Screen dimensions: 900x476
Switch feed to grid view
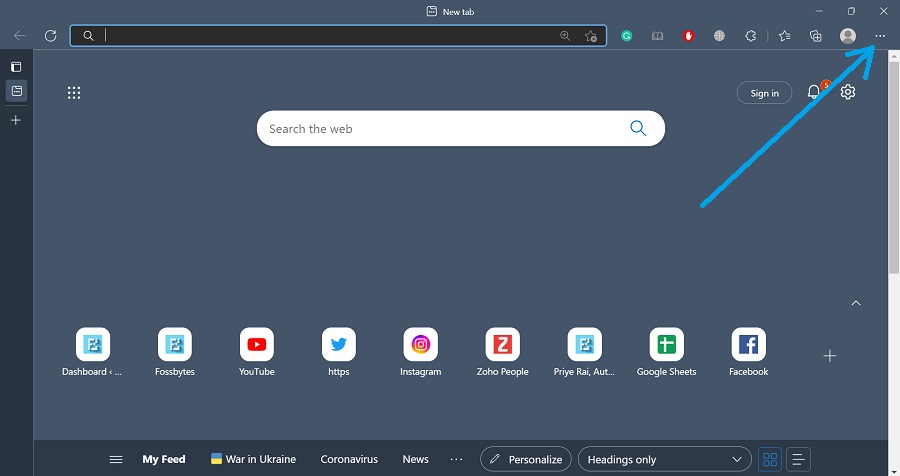pos(770,459)
